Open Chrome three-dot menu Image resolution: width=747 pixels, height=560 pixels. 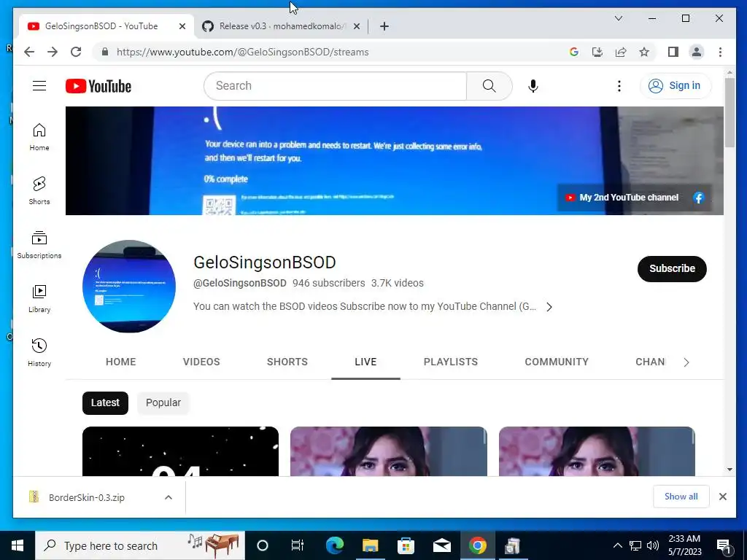tap(720, 52)
